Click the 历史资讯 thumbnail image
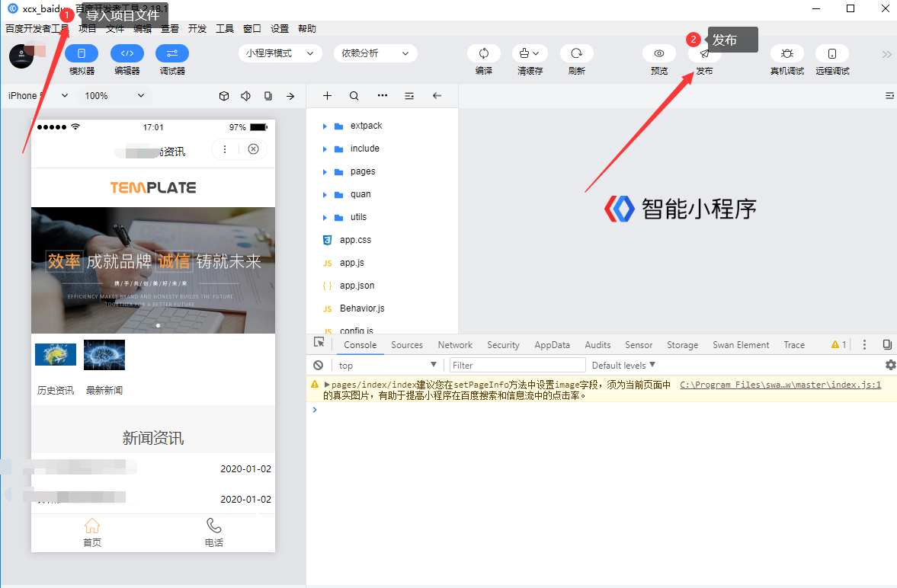This screenshot has width=897, height=588. click(56, 355)
